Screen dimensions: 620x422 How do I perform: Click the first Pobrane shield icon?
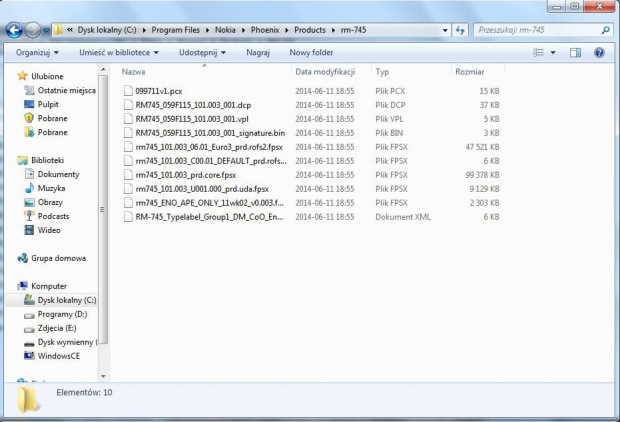pos(29,118)
